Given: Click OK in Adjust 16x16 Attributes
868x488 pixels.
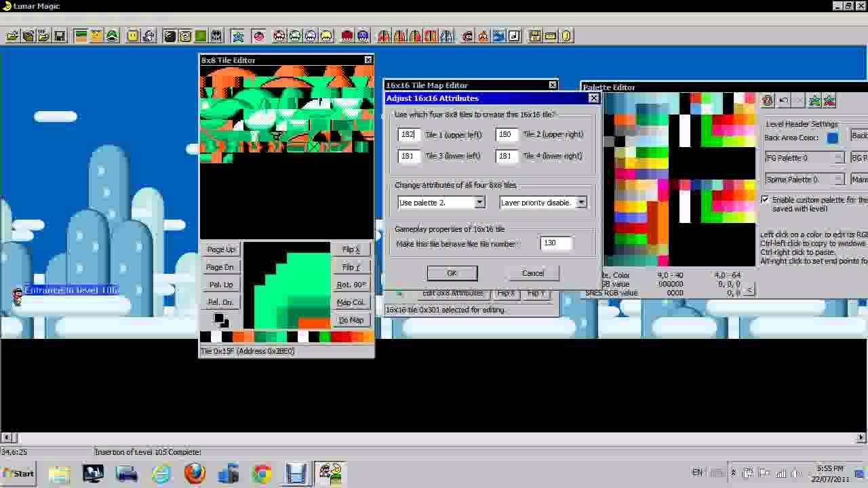Looking at the screenshot, I should [x=452, y=273].
